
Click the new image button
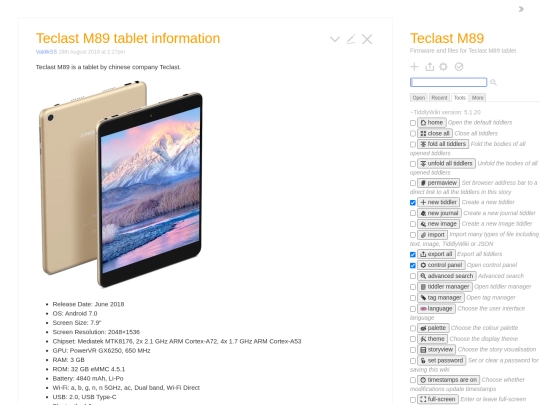[x=438, y=224]
